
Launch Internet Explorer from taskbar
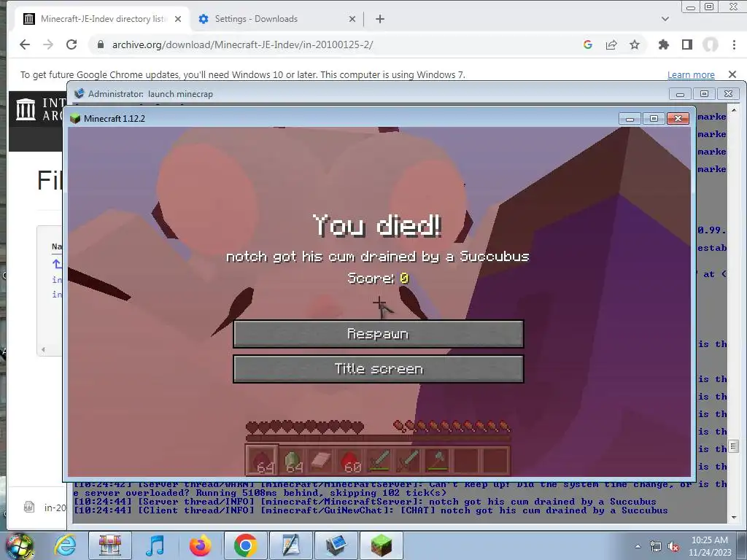(x=65, y=545)
